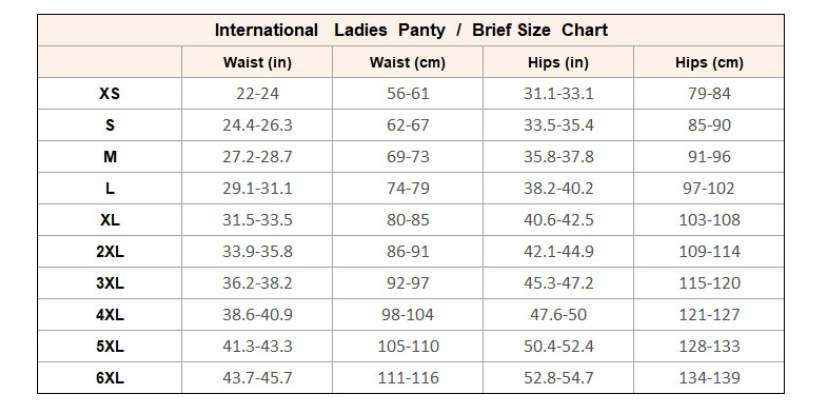This screenshot has width=825, height=401.
Task: Select the 2XL size row label
Action: click(110, 252)
